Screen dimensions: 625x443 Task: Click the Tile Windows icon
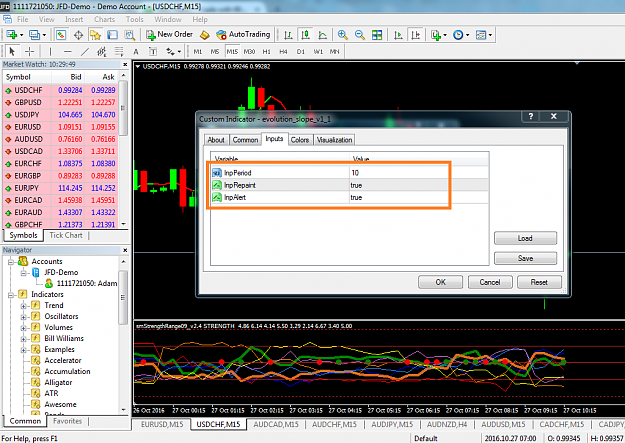tap(377, 35)
